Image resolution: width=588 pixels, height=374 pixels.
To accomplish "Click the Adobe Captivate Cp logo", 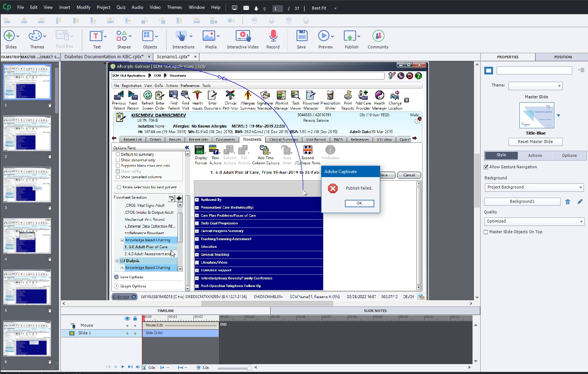I will click(7, 7).
